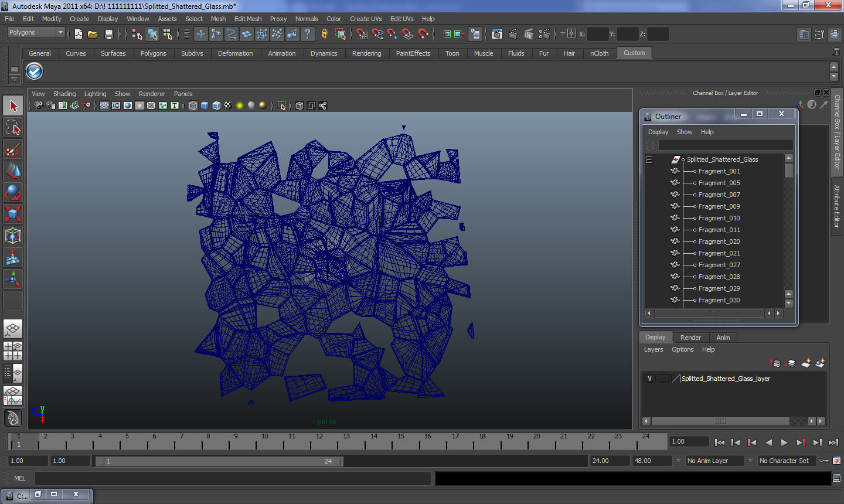Click the New Scene icon
The width and height of the screenshot is (844, 504).
(x=78, y=34)
